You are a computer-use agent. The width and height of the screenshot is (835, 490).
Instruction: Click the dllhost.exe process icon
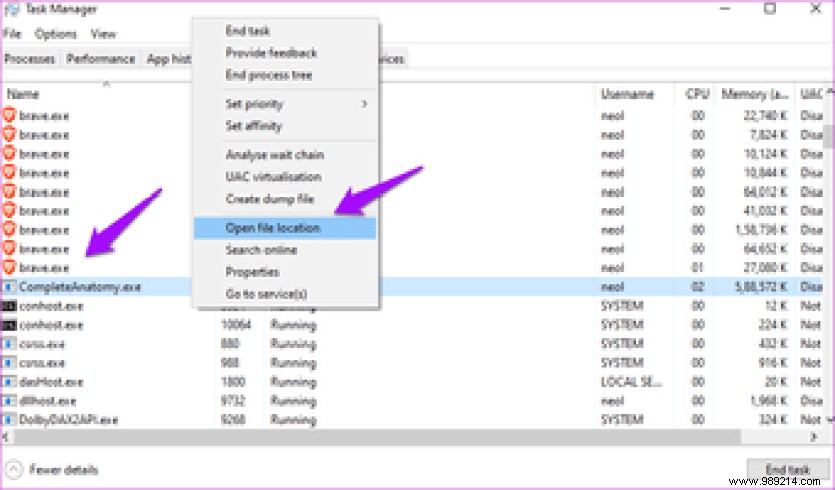(9, 401)
